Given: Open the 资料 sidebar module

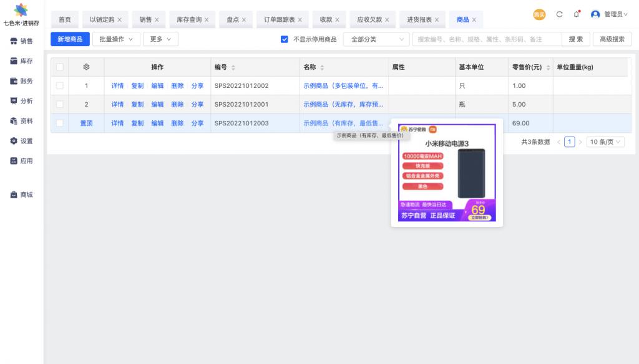Looking at the screenshot, I should [x=21, y=121].
